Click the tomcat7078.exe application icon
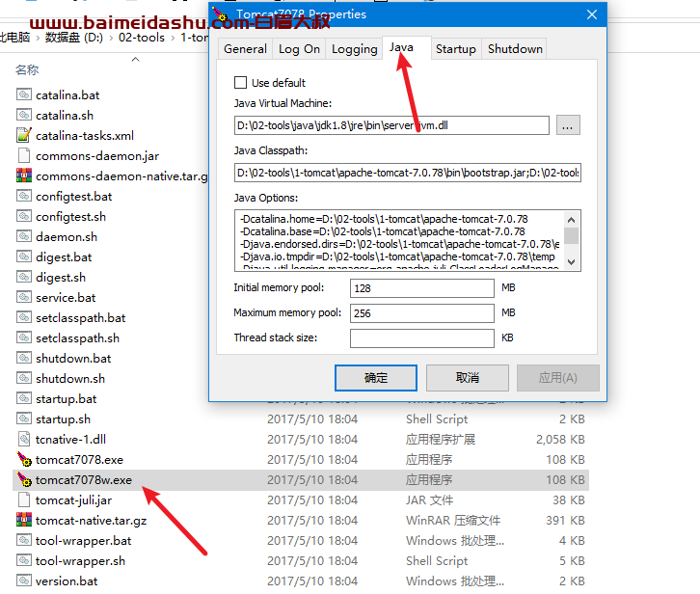This screenshot has width=700, height=594. pos(24,459)
